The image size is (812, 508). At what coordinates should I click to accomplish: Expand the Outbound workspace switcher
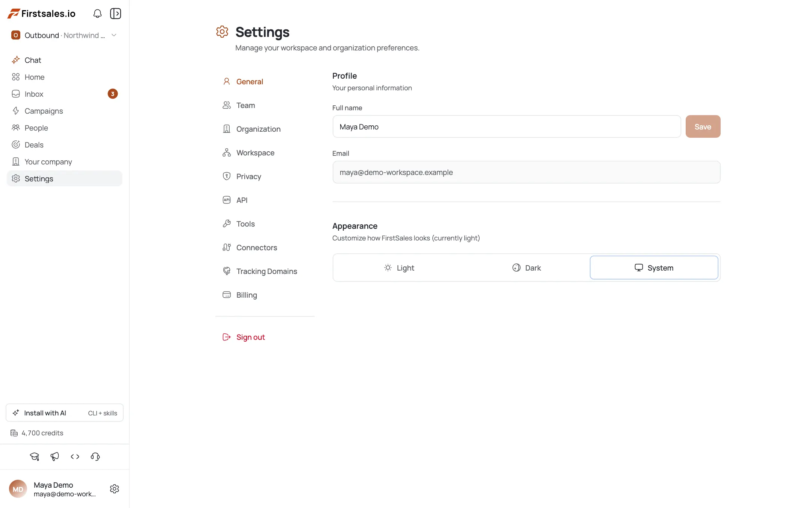pos(65,35)
